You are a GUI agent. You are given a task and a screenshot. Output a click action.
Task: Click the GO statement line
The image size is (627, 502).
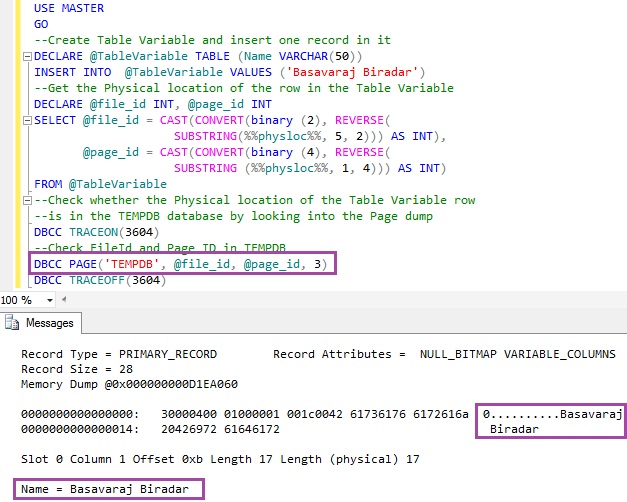click(41, 24)
